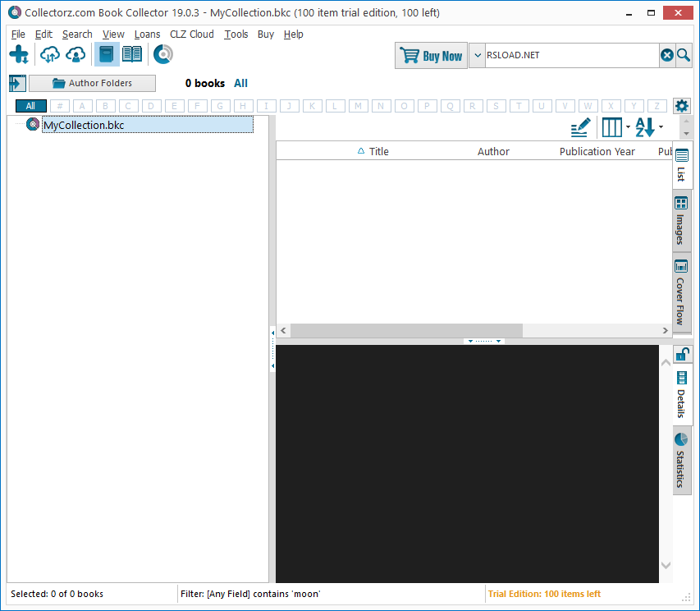Open the Help menu

click(x=293, y=34)
